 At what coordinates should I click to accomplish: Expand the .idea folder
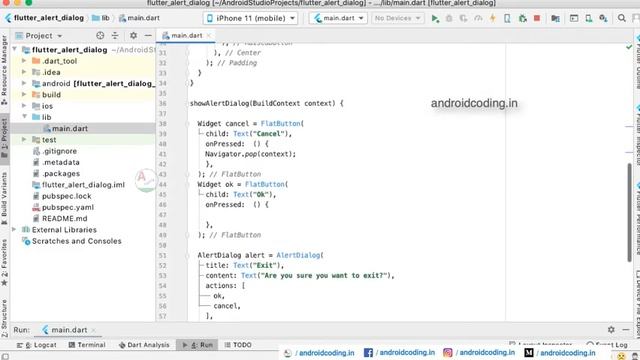click(x=24, y=72)
